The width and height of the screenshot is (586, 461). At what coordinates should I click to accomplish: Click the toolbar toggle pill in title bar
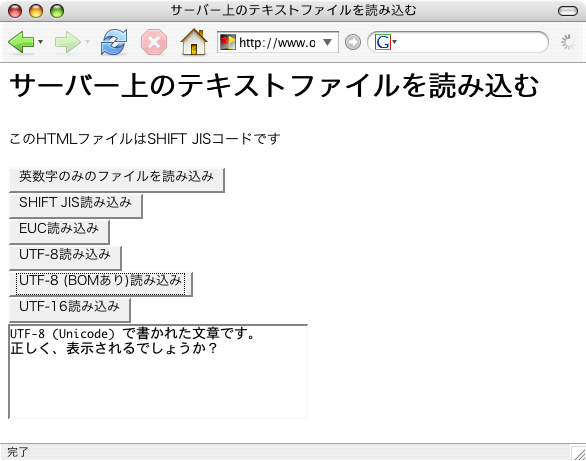568,11
